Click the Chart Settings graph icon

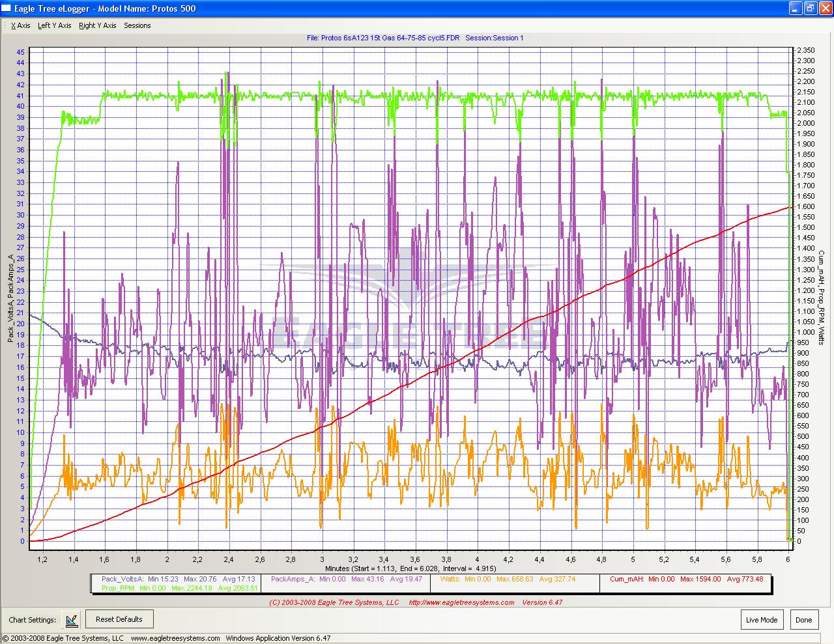pos(72,620)
